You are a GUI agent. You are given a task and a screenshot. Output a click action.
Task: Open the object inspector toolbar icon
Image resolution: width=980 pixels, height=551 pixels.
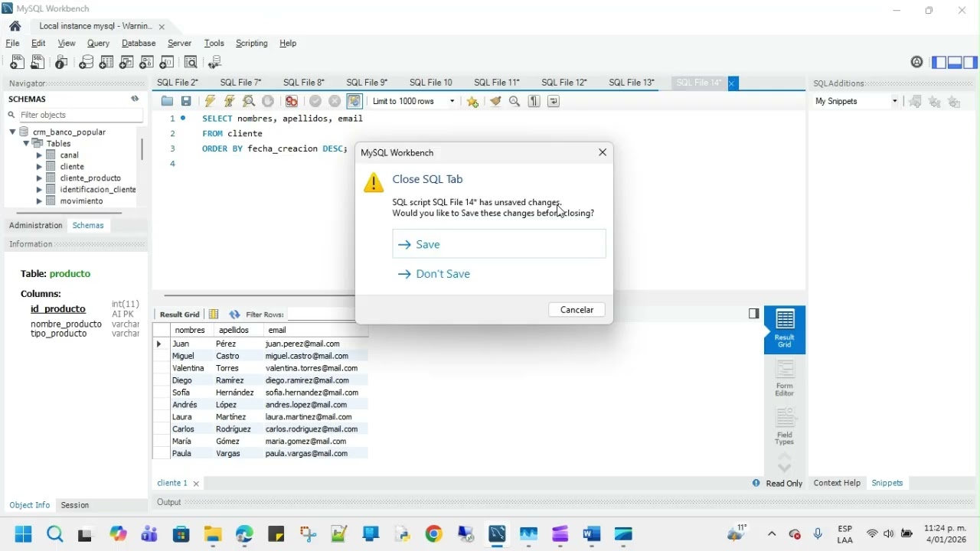(x=62, y=63)
